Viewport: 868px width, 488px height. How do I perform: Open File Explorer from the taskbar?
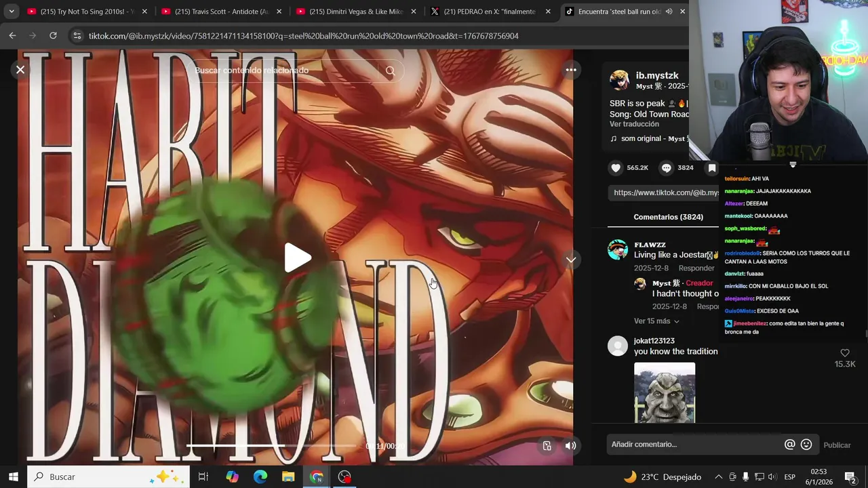(288, 476)
